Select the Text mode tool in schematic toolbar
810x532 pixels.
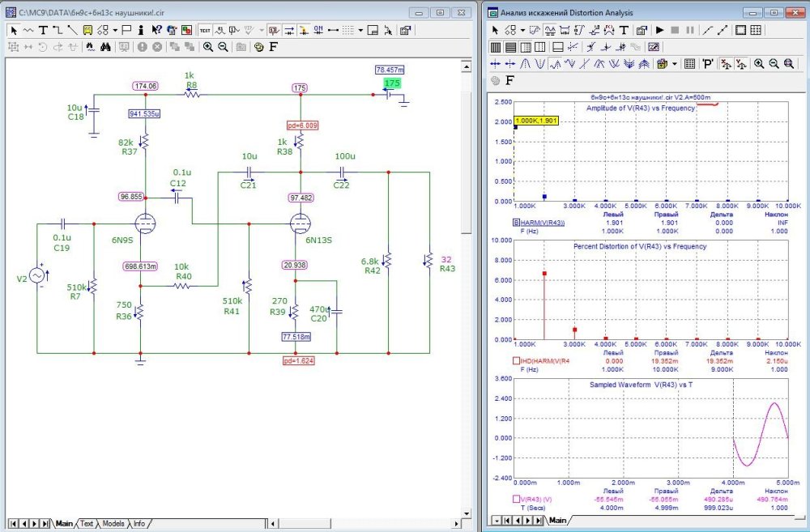(x=43, y=30)
